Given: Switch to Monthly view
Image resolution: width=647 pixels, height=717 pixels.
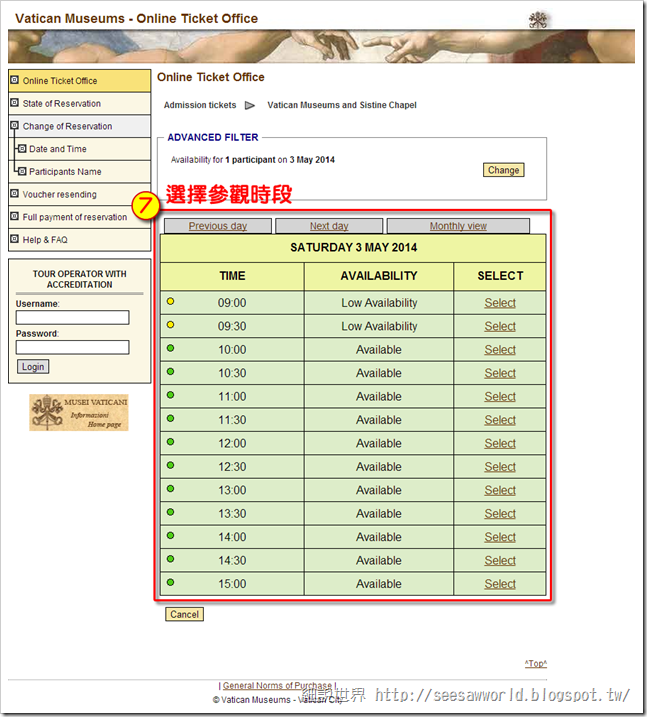Looking at the screenshot, I should [x=458, y=226].
